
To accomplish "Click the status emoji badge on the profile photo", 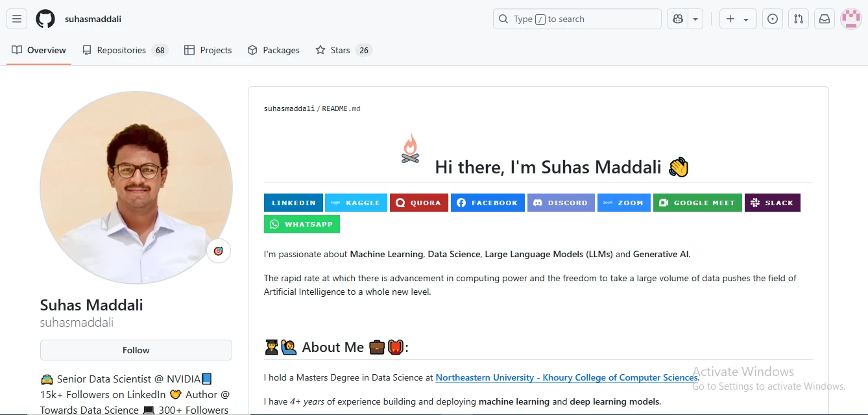I will pyautogui.click(x=219, y=251).
